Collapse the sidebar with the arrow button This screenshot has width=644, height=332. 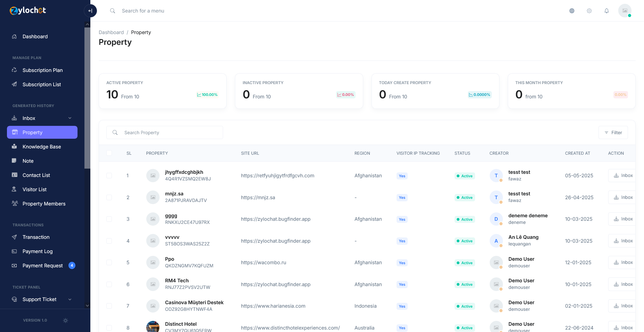coord(90,11)
